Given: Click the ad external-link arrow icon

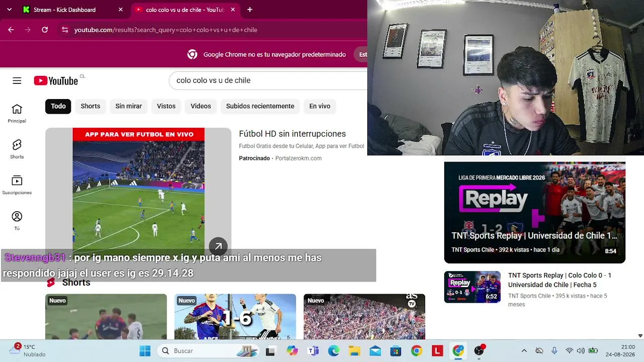Looking at the screenshot, I should click(218, 246).
